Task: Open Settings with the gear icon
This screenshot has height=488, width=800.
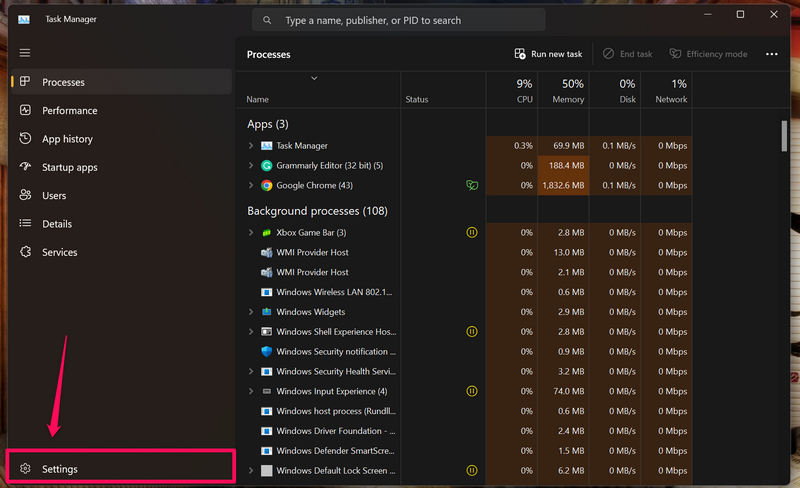Action: (27, 469)
